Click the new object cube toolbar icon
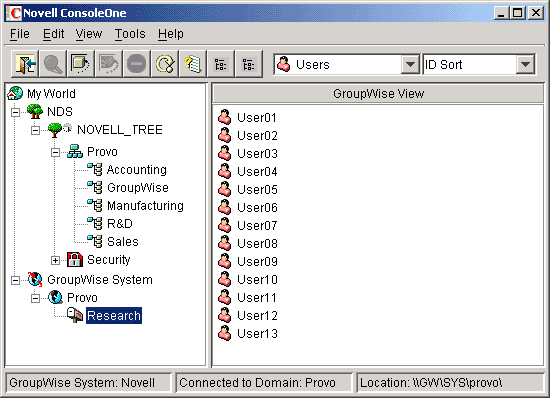 tap(81, 64)
